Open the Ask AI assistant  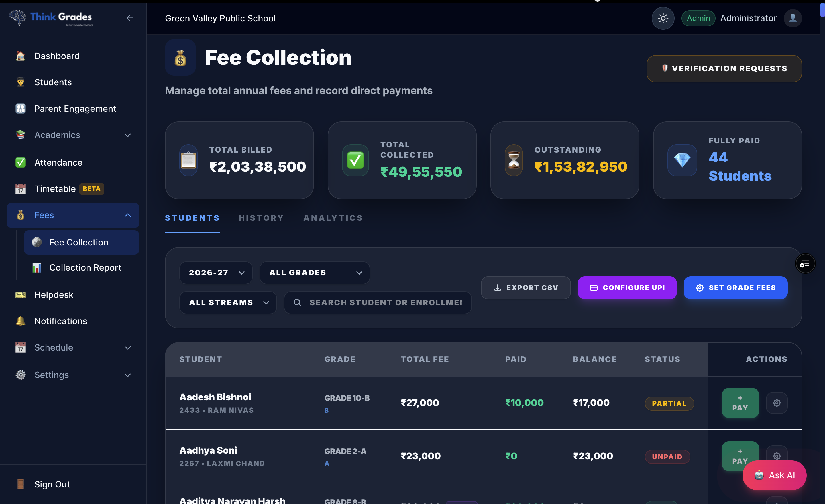774,475
